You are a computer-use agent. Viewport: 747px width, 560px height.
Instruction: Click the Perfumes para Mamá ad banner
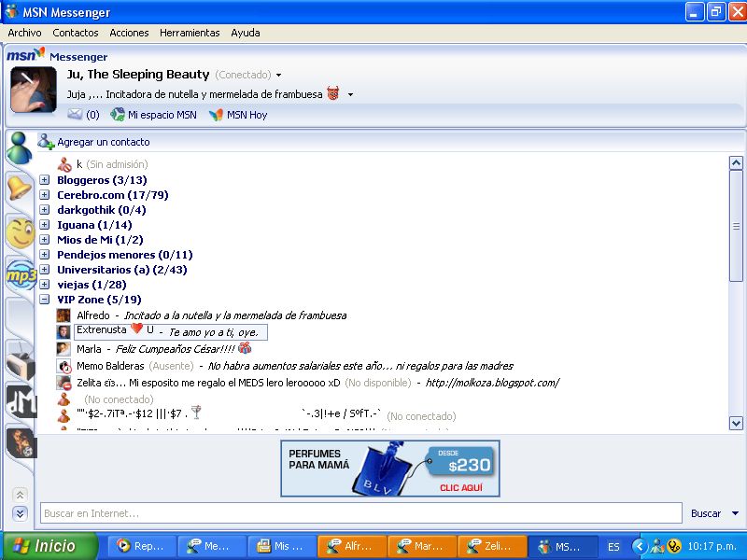(390, 469)
